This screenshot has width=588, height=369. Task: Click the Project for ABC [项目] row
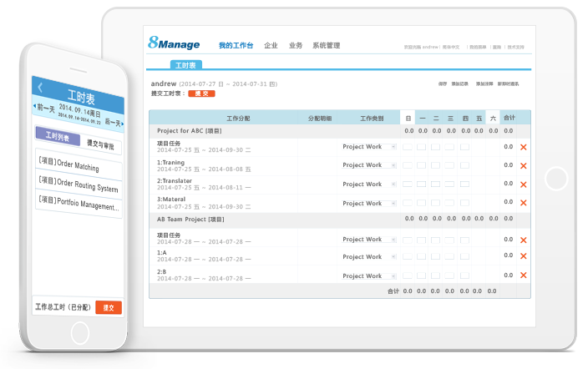pos(340,131)
